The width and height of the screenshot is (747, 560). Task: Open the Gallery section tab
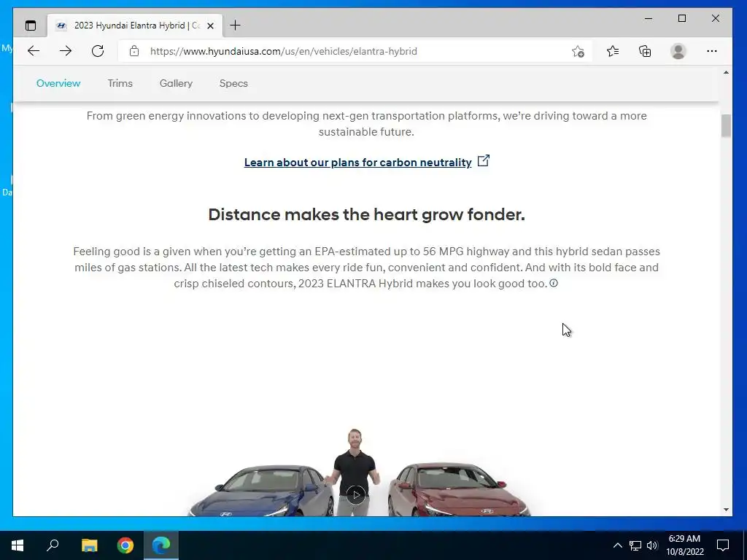pyautogui.click(x=176, y=83)
